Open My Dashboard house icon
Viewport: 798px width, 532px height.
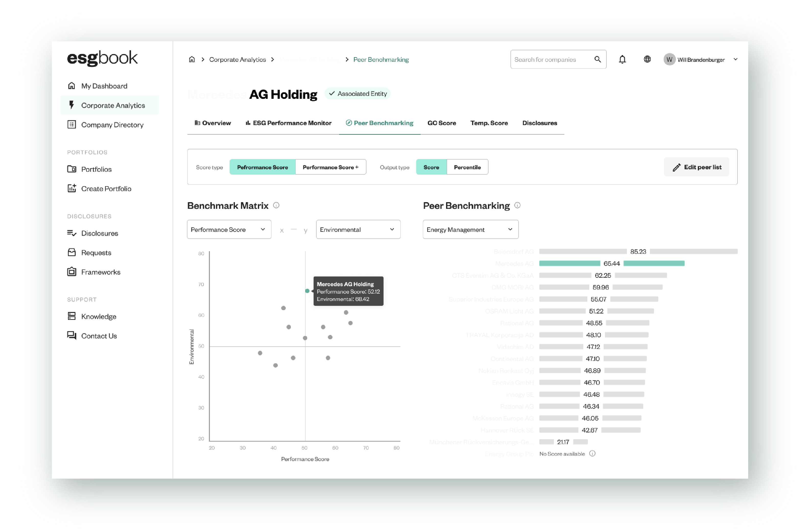pos(72,86)
